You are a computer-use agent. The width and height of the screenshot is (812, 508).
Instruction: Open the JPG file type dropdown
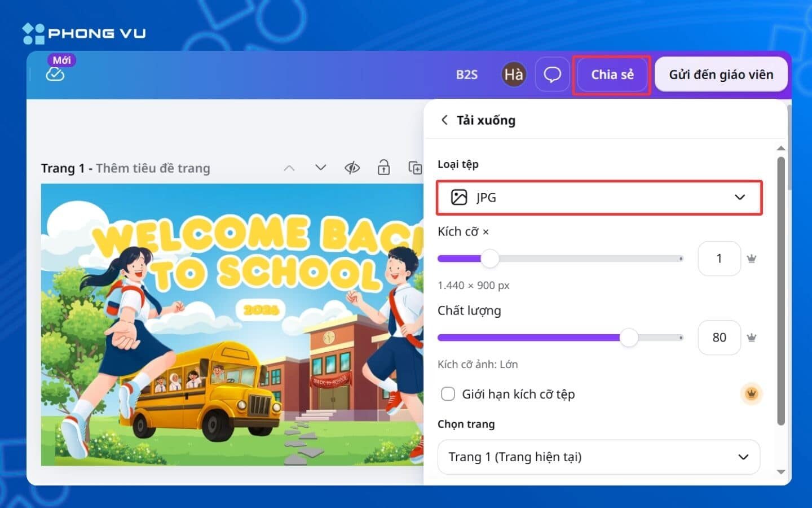[x=599, y=198]
